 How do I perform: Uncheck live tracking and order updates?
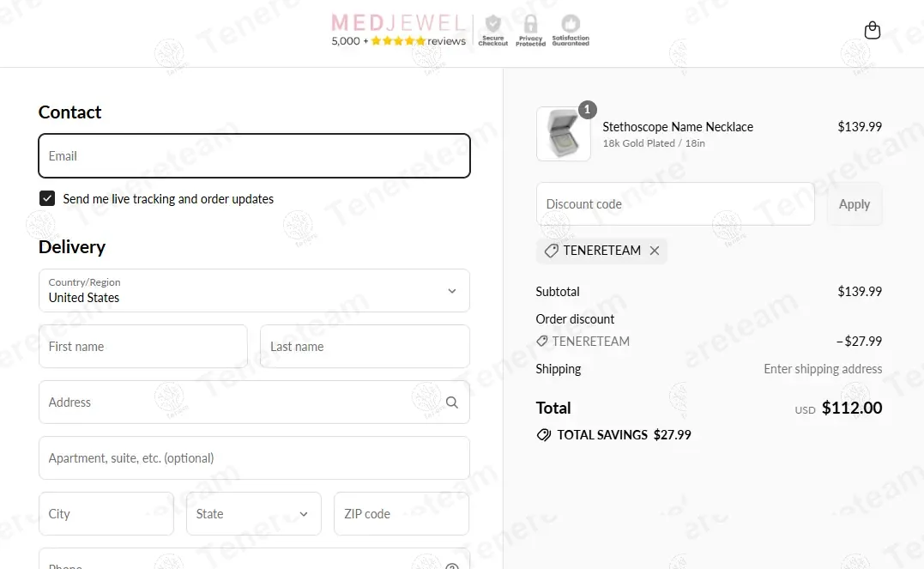click(x=47, y=199)
